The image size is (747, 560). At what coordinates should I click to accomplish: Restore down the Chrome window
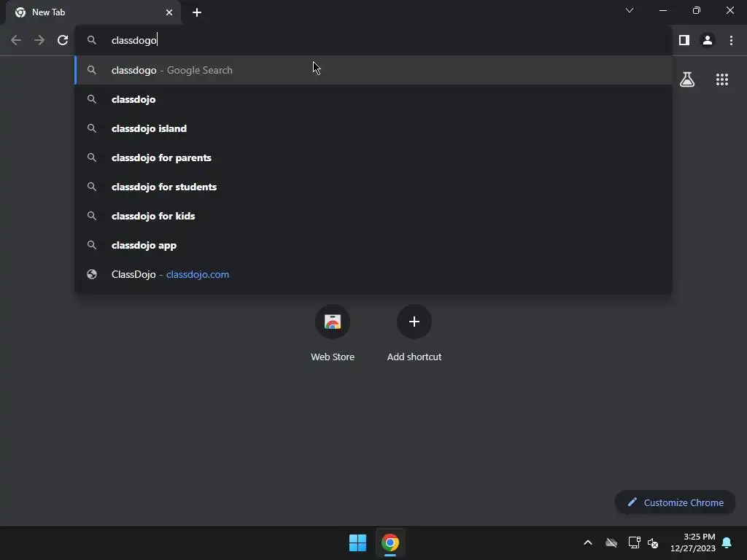(x=697, y=10)
